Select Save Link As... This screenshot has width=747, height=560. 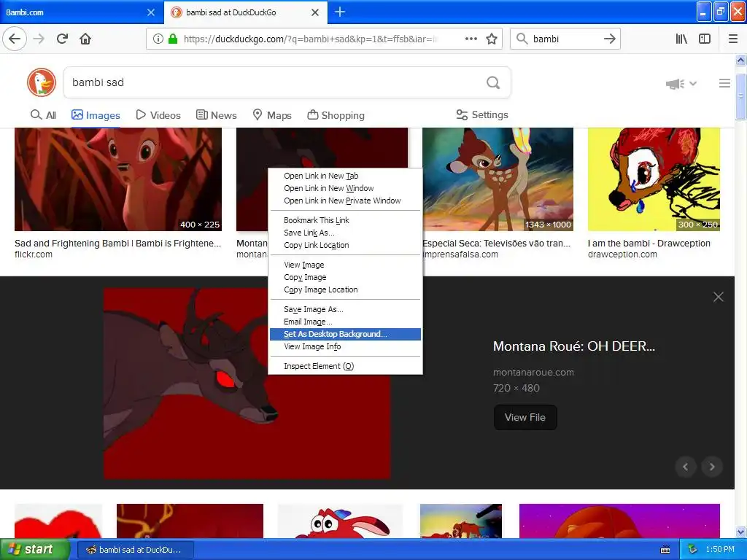(x=345, y=233)
